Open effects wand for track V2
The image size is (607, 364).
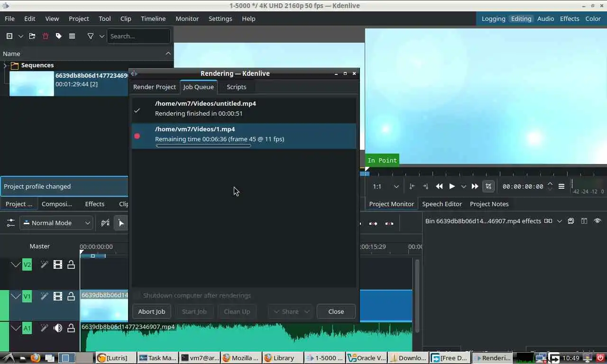click(44, 264)
